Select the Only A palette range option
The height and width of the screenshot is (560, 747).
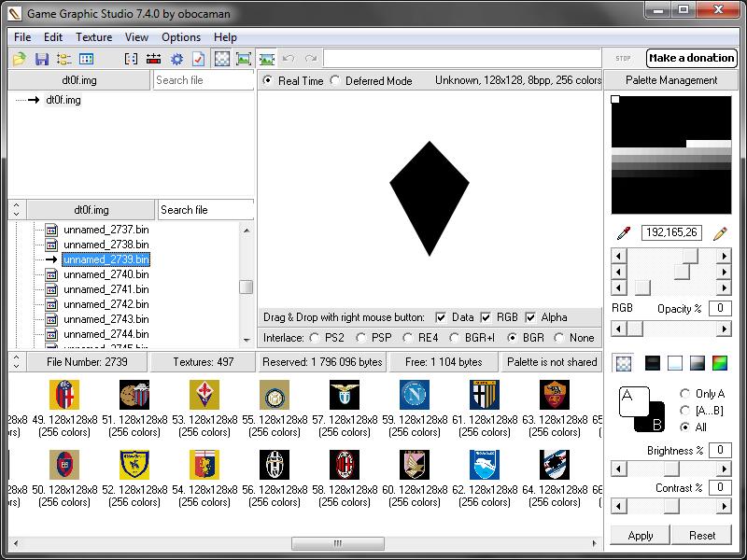[685, 394]
